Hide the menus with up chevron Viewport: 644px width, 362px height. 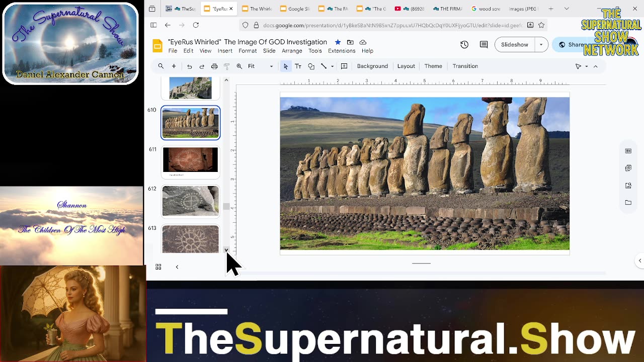click(596, 66)
